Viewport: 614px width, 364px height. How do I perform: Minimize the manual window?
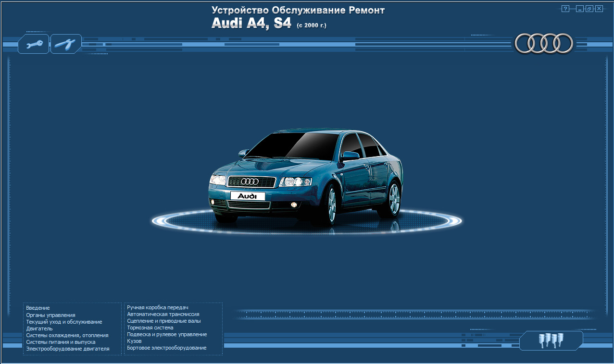(x=580, y=9)
